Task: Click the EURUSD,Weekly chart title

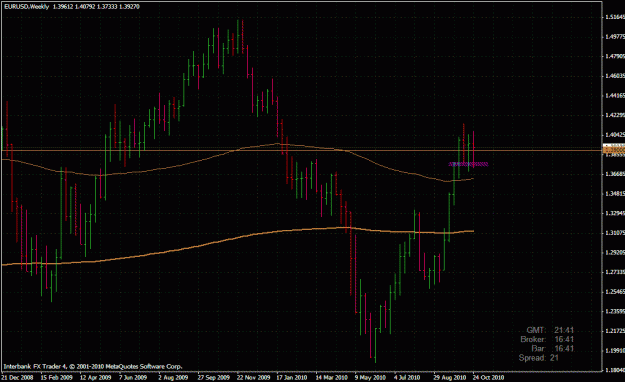Action: click(x=27, y=7)
